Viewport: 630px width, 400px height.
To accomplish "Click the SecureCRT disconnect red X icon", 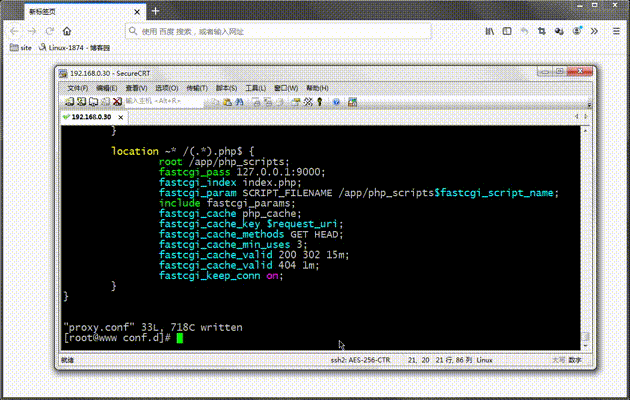I will pyautogui.click(x=117, y=102).
